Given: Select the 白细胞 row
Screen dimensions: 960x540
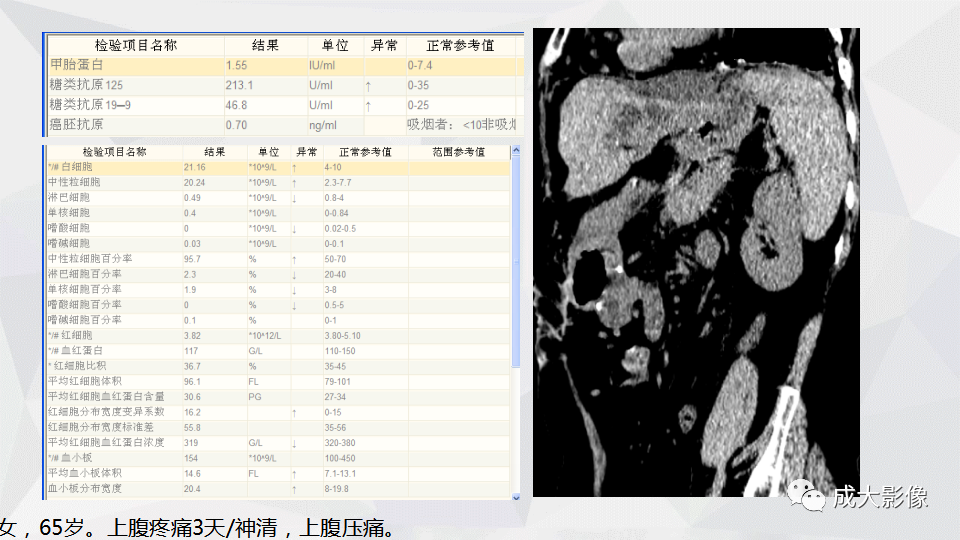Looking at the screenshot, I should [279, 167].
